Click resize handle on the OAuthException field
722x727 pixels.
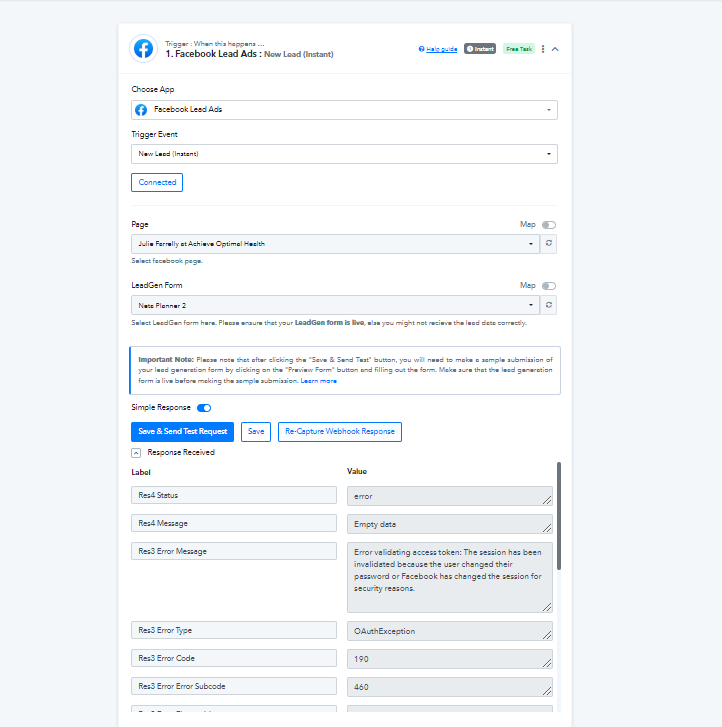[x=547, y=635]
